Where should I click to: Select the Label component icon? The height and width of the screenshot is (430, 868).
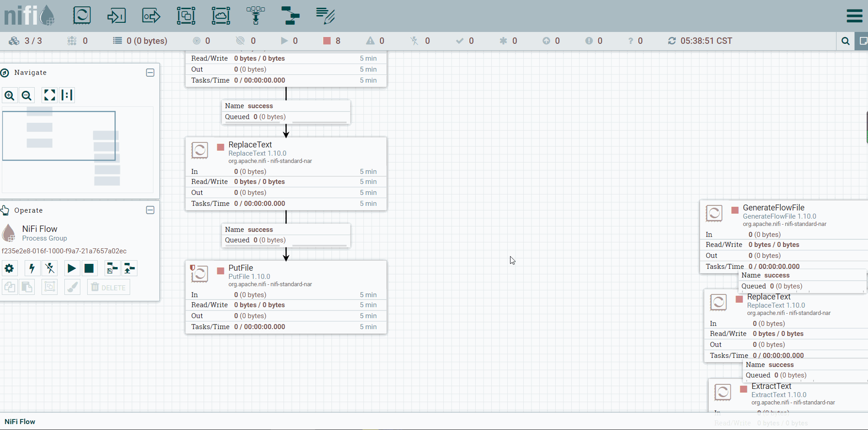click(x=325, y=16)
